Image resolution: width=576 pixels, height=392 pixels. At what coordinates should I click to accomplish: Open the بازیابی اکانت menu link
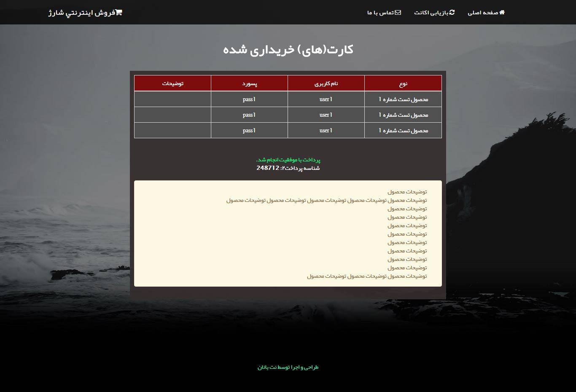pyautogui.click(x=431, y=13)
